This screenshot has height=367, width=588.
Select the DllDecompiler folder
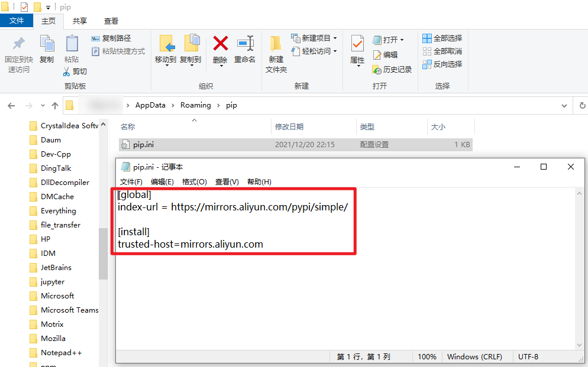(x=60, y=183)
